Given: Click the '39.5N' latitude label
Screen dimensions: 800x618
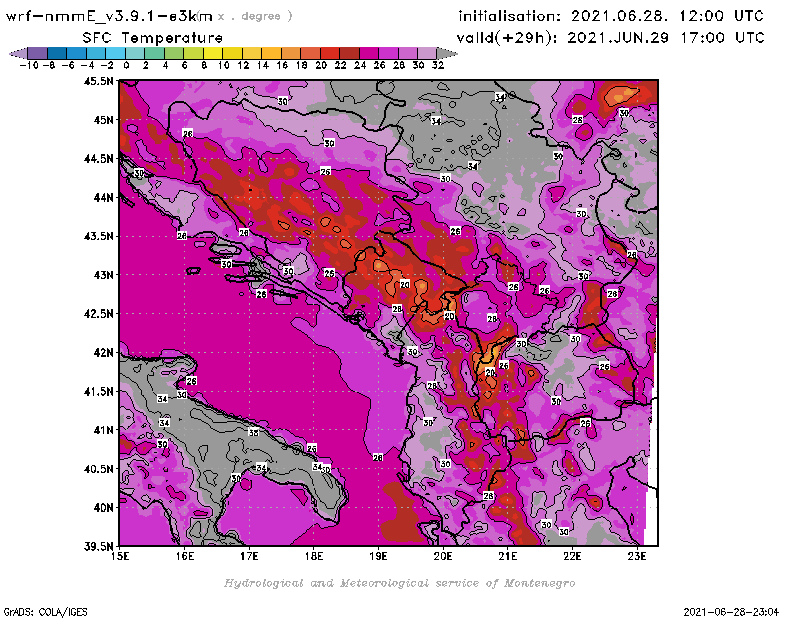Looking at the screenshot, I should pyautogui.click(x=98, y=547).
